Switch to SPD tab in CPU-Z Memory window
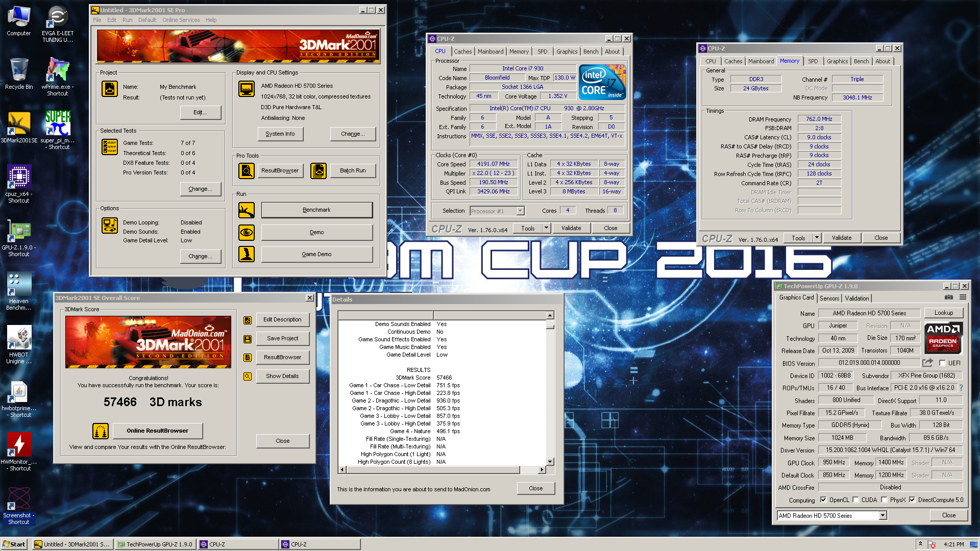Image resolution: width=980 pixels, height=551 pixels. (x=813, y=61)
